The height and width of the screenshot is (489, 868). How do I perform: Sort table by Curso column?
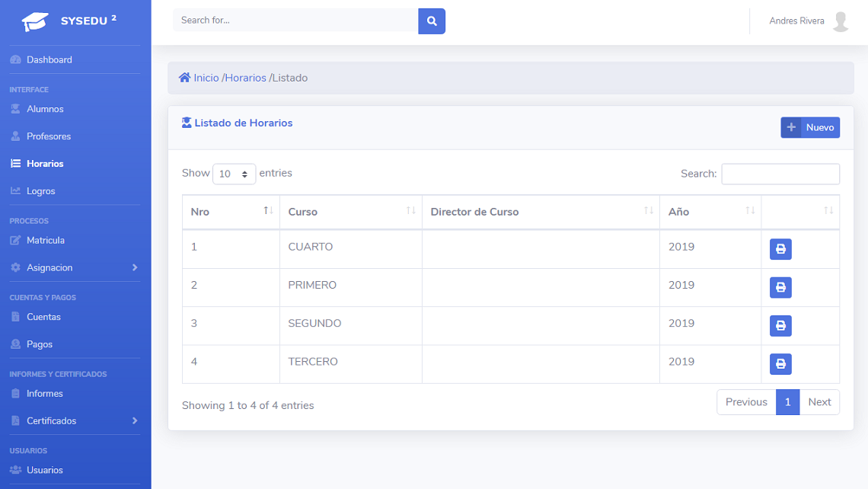[350, 212]
